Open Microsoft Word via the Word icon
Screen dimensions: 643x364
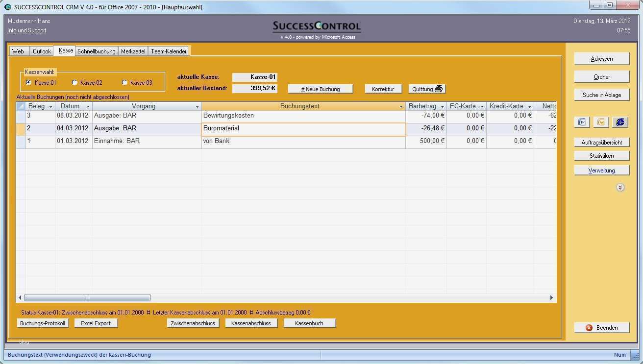[582, 122]
